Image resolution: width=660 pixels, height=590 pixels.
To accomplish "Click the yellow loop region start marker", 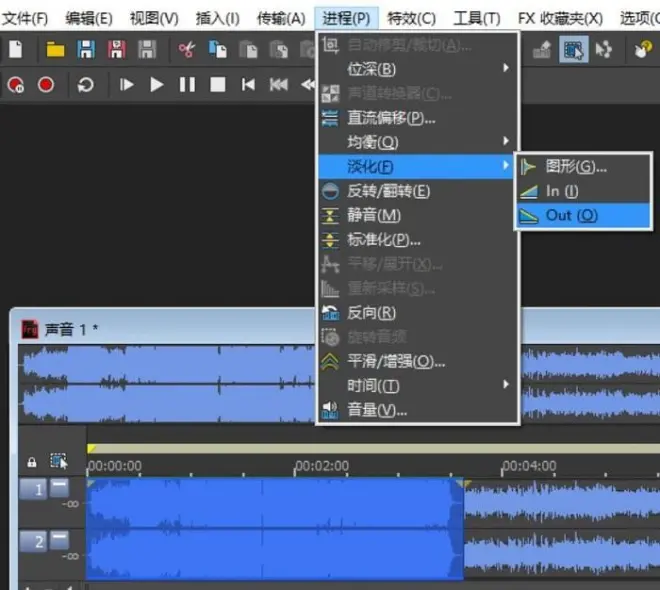I will pyautogui.click(x=91, y=449).
